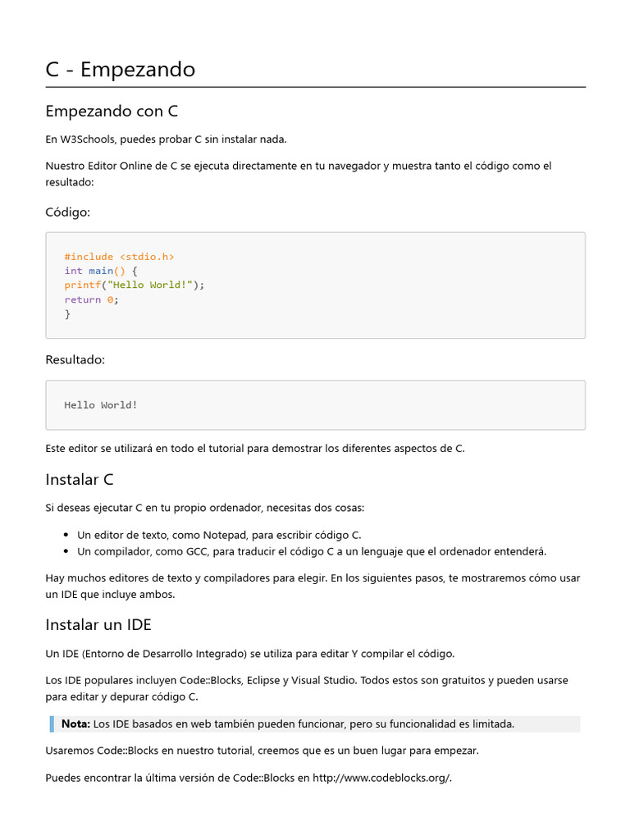Viewport: 630px width, 840px height.
Task: Click the blue bar beside the note
Action: 52,724
